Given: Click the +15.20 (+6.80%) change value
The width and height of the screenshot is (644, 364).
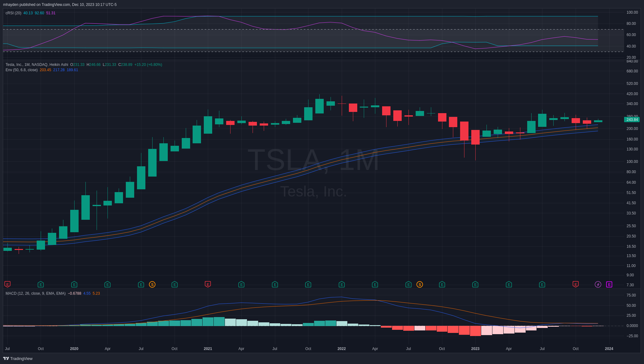Looking at the screenshot, I should pos(148,65).
